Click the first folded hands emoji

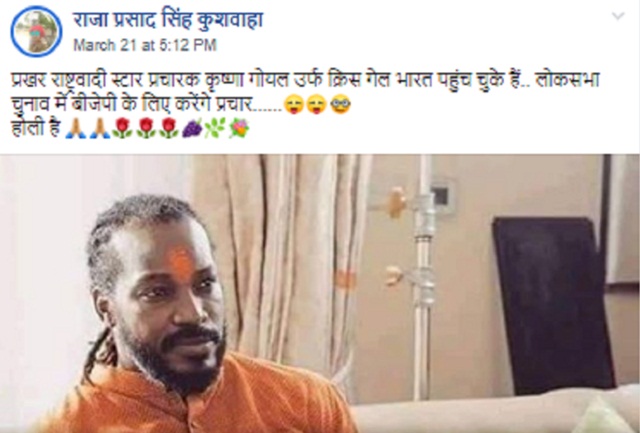click(x=76, y=129)
